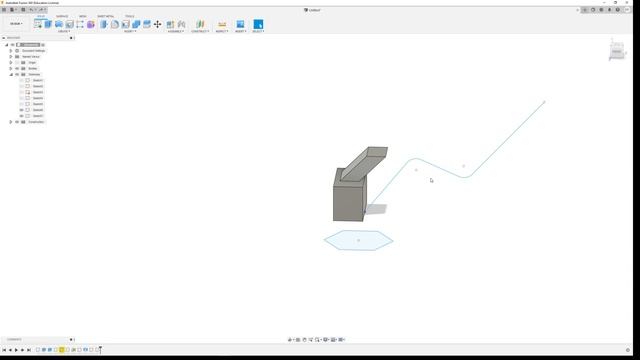Screen dimensions: 640x360
Task: Select the Fillet tool
Action: click(115, 24)
